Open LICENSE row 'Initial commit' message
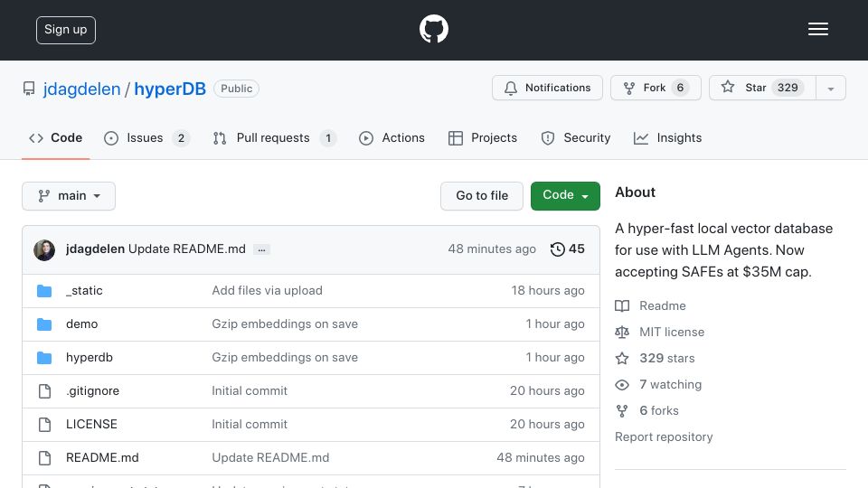 click(250, 424)
